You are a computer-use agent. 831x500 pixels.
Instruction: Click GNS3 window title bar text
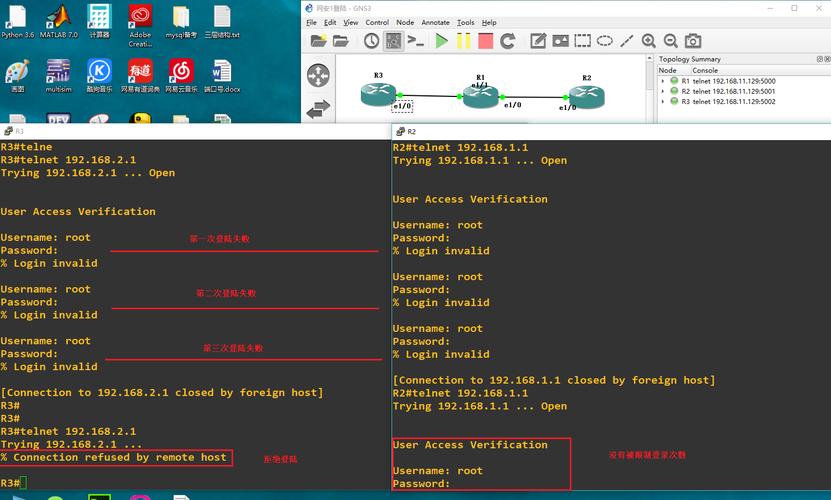(344, 8)
